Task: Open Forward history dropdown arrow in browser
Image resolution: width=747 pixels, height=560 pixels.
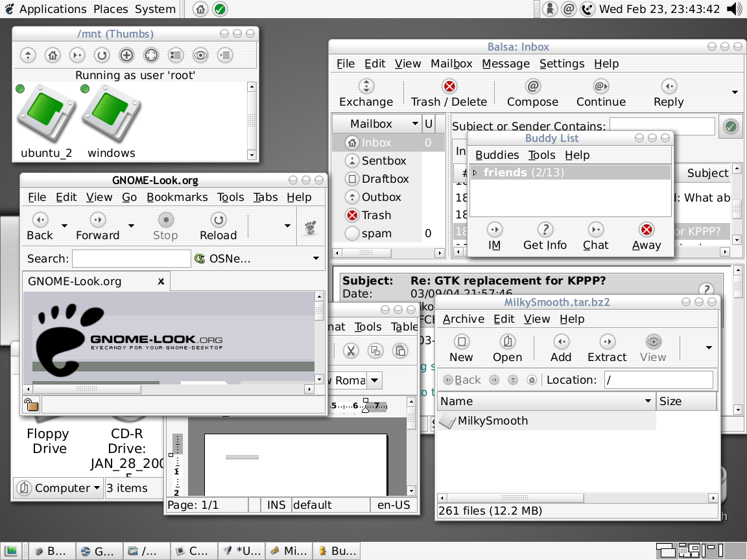Action: click(131, 226)
